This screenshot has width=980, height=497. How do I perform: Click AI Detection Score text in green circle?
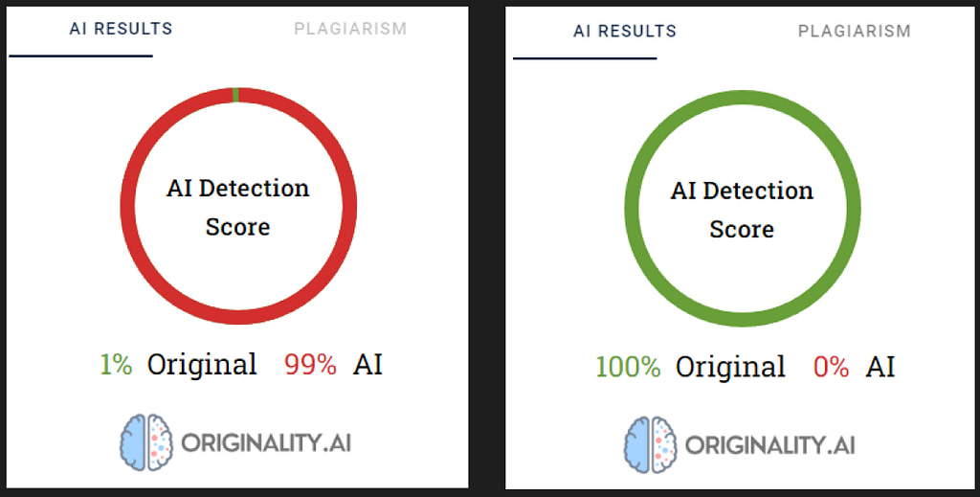(742, 210)
